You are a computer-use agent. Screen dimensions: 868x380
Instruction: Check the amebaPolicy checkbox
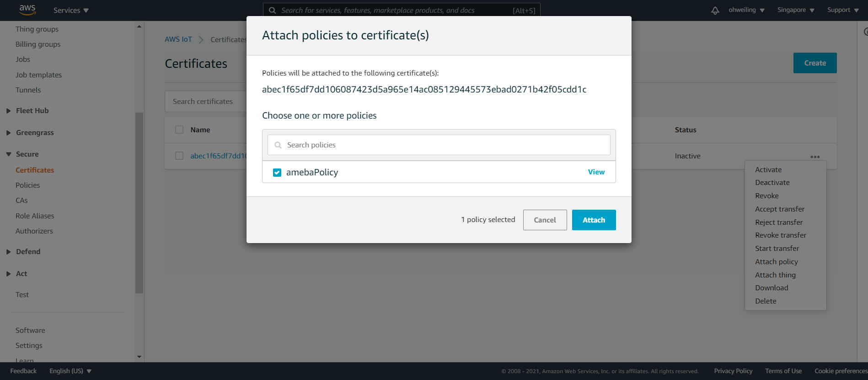(277, 173)
